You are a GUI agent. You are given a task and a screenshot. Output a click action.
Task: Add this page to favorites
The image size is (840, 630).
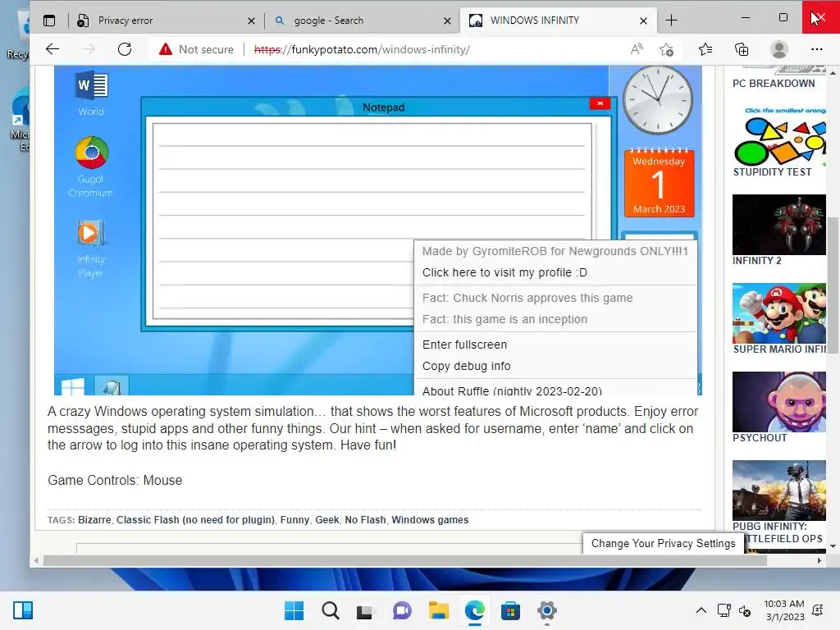[666, 49]
